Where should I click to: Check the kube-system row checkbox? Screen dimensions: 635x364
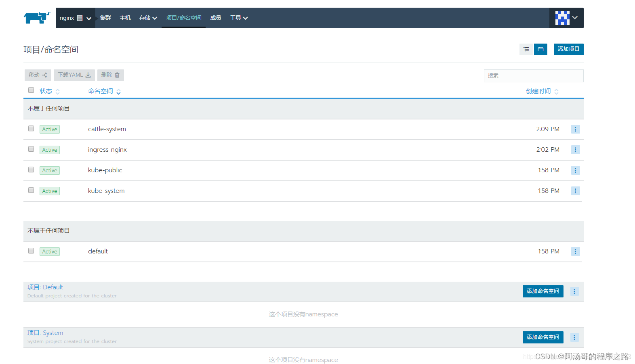(x=31, y=190)
